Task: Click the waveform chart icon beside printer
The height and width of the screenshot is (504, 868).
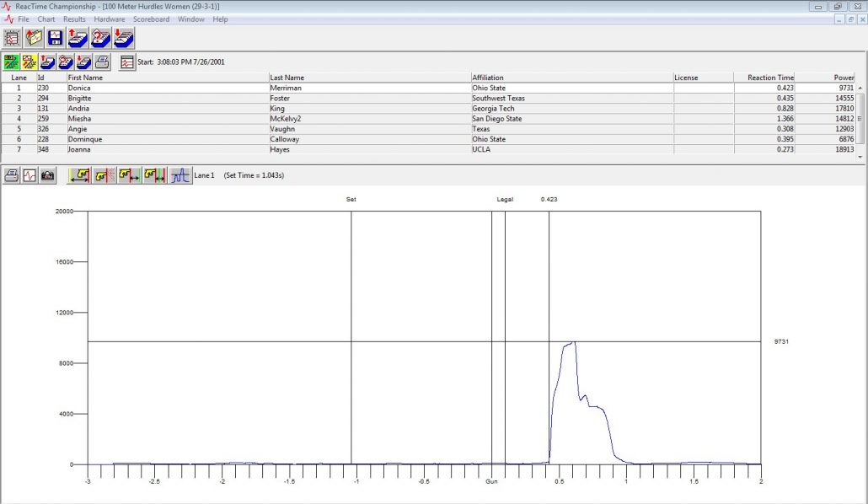Action: point(29,175)
